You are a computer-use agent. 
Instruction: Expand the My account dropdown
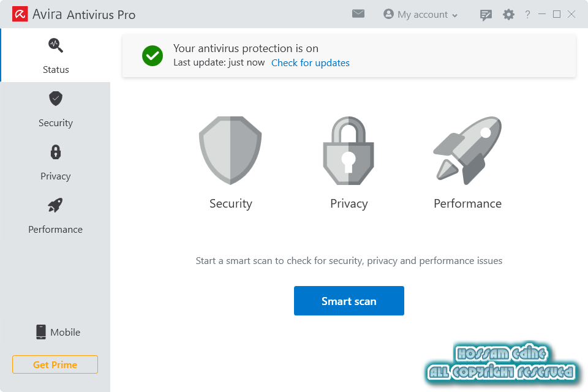click(x=420, y=15)
